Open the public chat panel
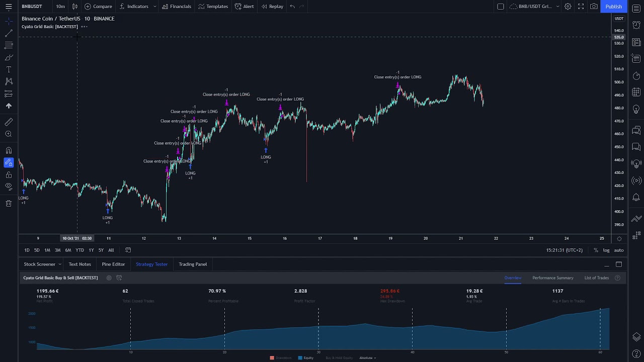 pos(636,131)
